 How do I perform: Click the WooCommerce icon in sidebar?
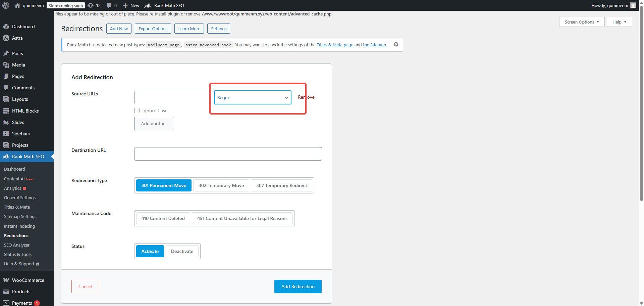coord(6,280)
